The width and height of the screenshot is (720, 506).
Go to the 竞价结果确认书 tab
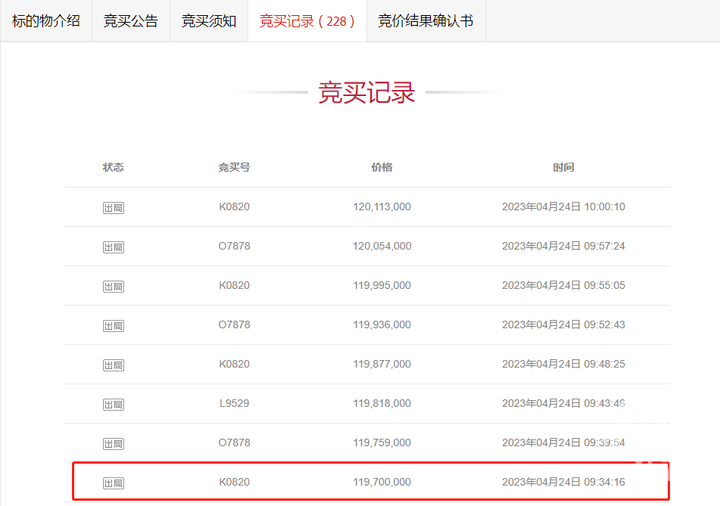[x=425, y=21]
